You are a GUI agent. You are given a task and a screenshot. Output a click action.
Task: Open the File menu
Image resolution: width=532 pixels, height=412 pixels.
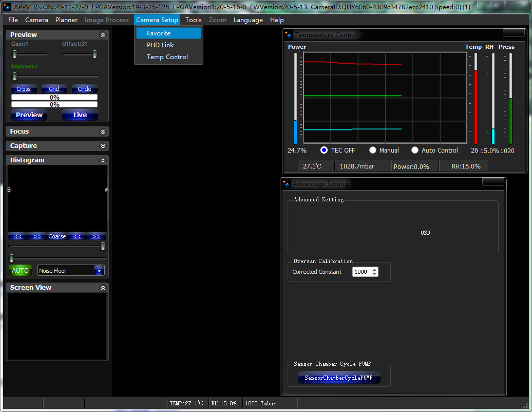click(13, 20)
